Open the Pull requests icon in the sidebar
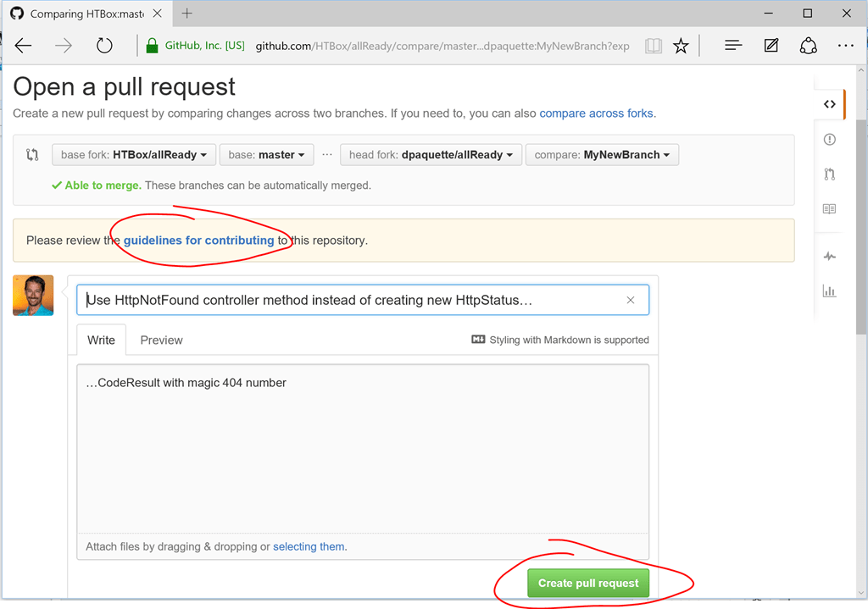 pos(829,174)
